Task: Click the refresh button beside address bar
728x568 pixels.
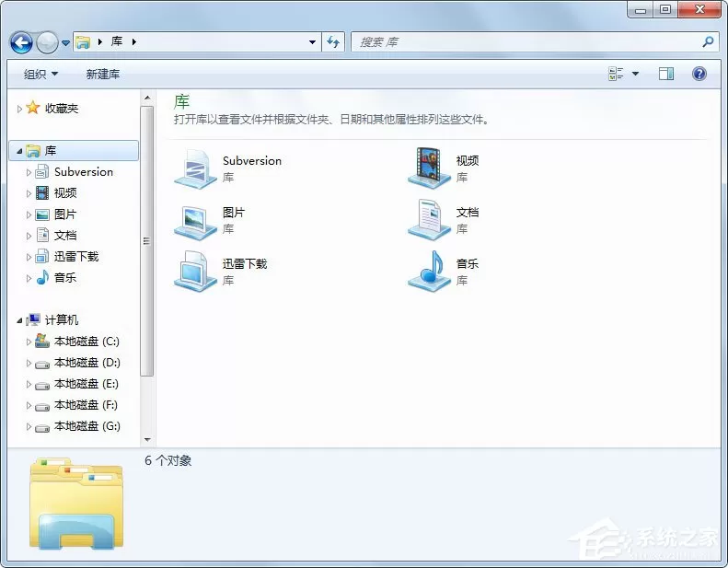Action: 333,42
